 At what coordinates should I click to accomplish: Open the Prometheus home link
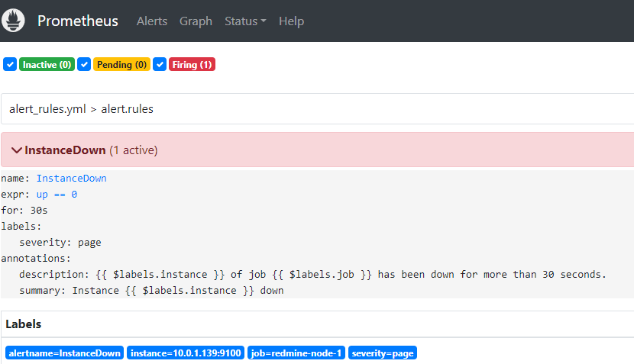78,21
